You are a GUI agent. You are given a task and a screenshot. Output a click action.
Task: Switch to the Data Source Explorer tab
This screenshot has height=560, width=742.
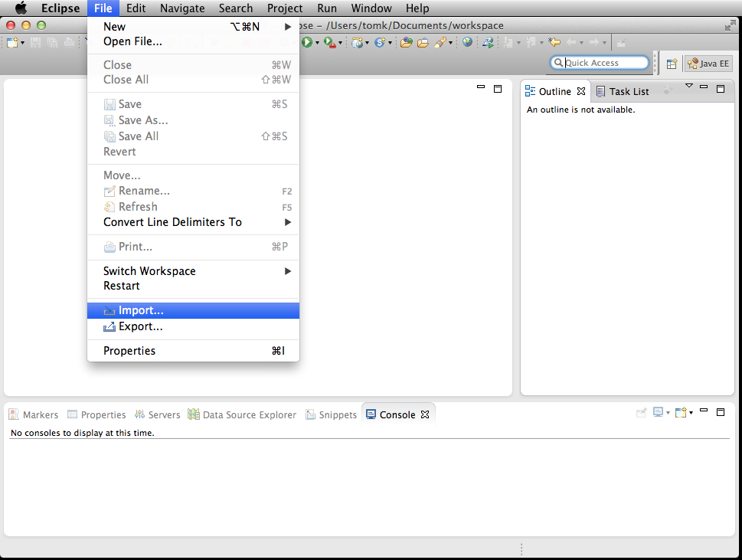(x=249, y=414)
